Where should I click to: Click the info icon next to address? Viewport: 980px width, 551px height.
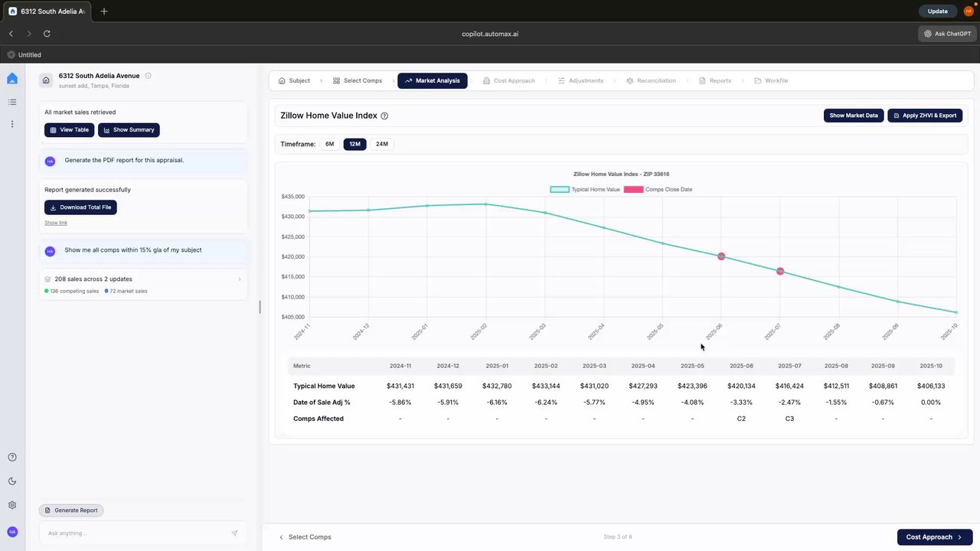(148, 76)
